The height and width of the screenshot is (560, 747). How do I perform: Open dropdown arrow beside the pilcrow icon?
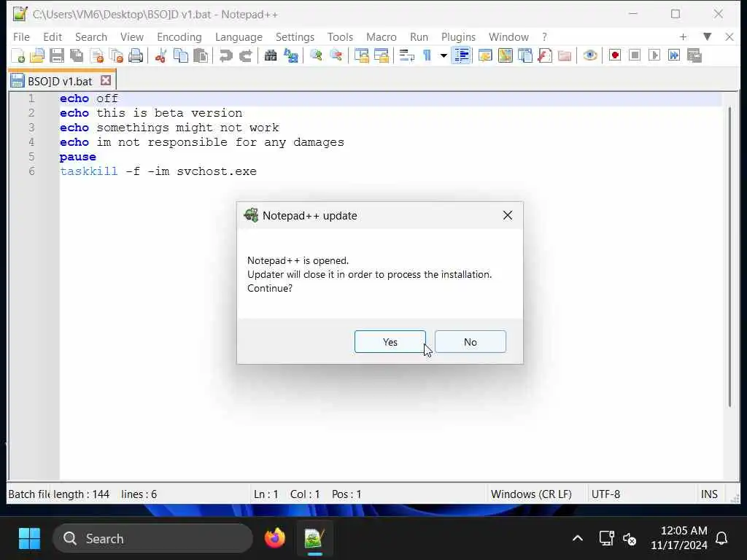pos(444,55)
